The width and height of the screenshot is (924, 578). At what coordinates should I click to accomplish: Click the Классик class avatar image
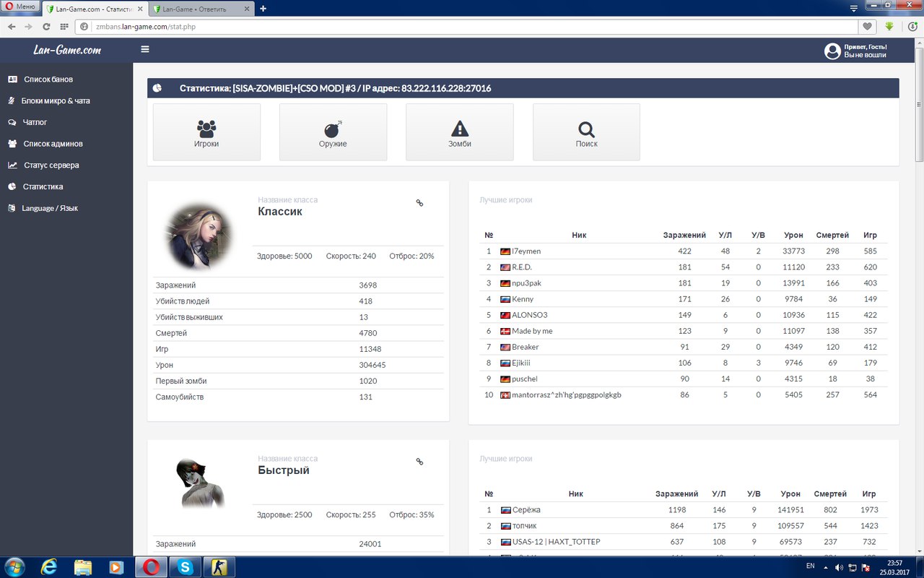click(x=199, y=236)
